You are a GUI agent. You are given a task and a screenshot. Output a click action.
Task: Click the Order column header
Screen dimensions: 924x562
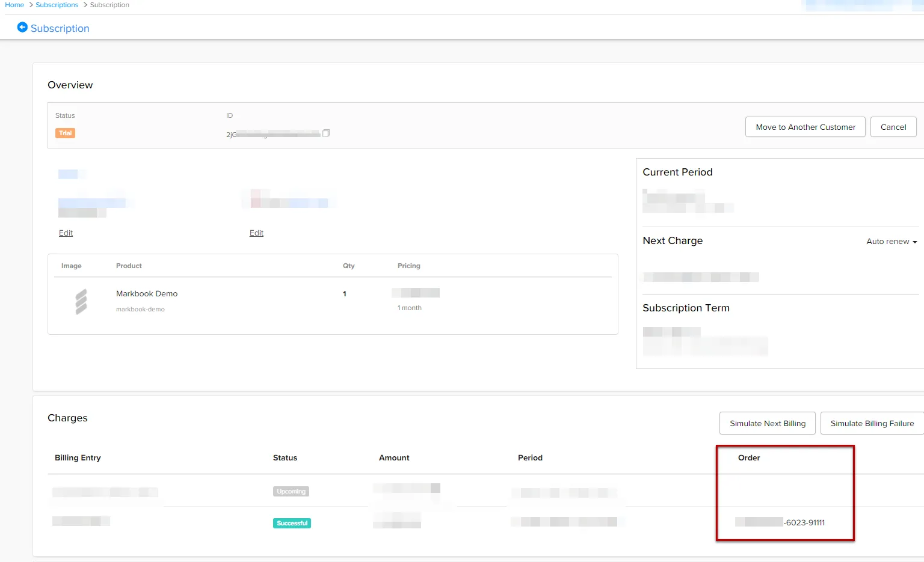pos(749,458)
